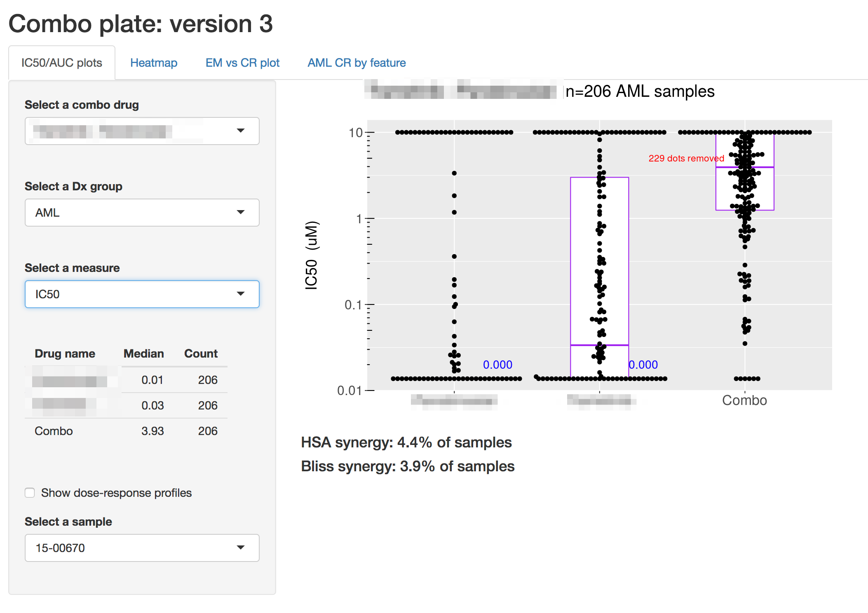868x613 pixels.
Task: Open AML CR by feature tab
Action: (357, 63)
